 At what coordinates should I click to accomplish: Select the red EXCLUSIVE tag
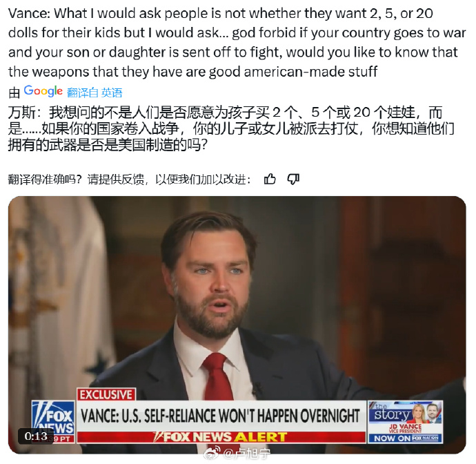(x=106, y=394)
